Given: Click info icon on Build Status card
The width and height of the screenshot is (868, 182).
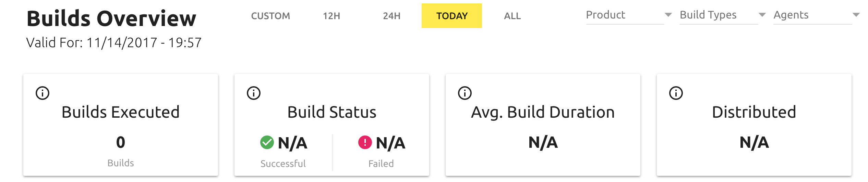Looking at the screenshot, I should (254, 93).
